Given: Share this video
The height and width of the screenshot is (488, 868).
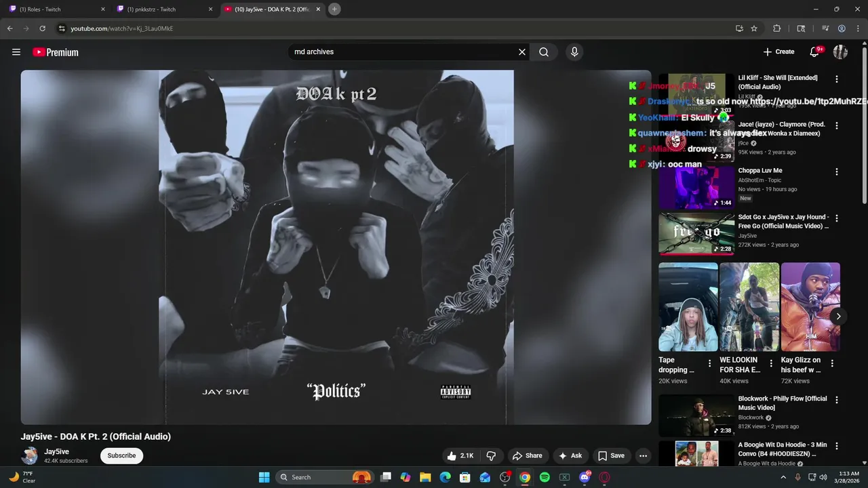Looking at the screenshot, I should point(527,456).
